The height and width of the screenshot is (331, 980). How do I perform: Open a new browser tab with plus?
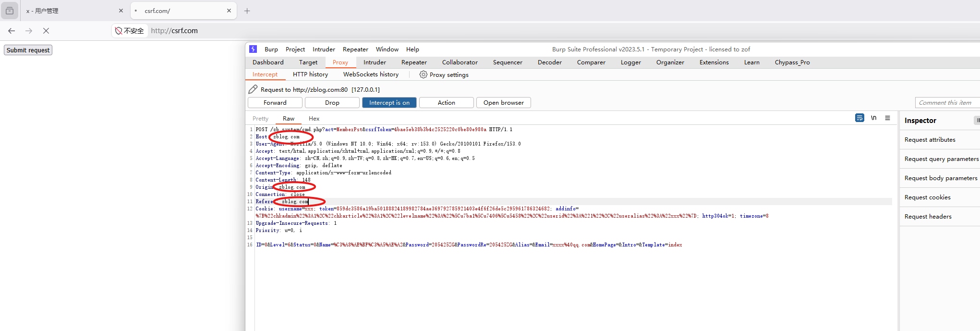[247, 11]
